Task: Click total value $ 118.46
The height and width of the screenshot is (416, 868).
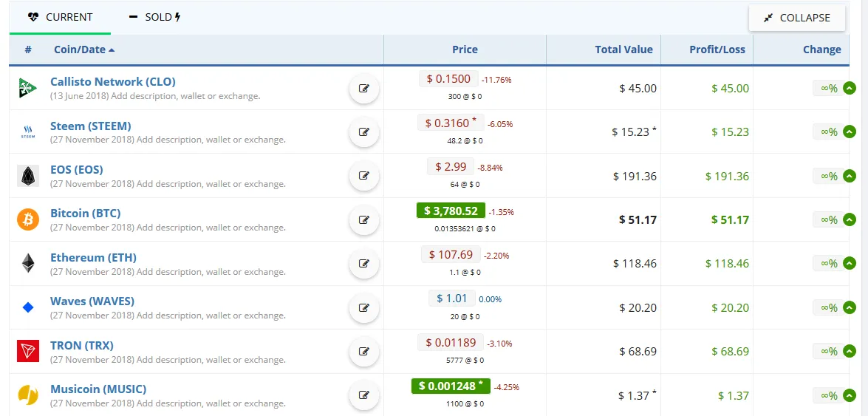Action: point(635,264)
